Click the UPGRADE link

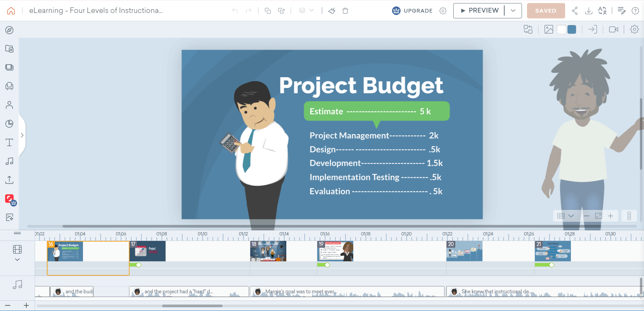point(412,11)
